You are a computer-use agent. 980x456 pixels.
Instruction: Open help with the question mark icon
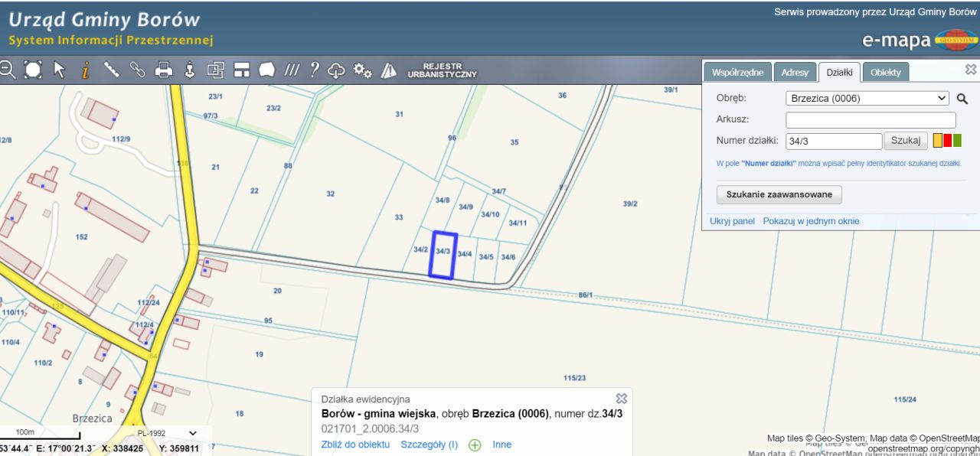(314, 70)
